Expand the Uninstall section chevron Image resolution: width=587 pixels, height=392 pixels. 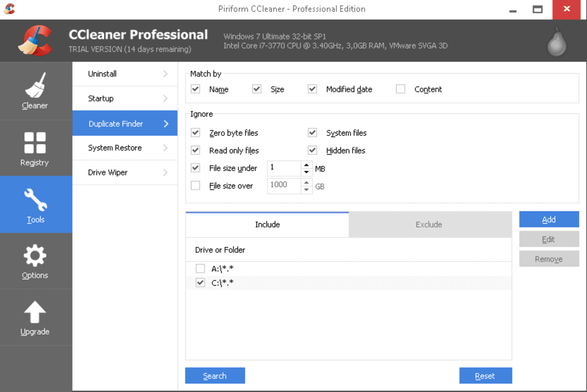click(166, 73)
